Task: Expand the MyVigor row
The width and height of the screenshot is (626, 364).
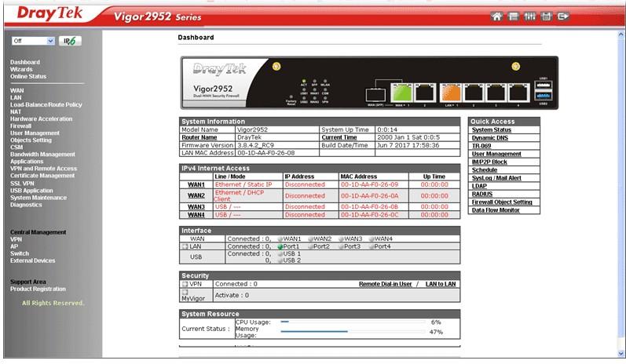Action: point(185,293)
